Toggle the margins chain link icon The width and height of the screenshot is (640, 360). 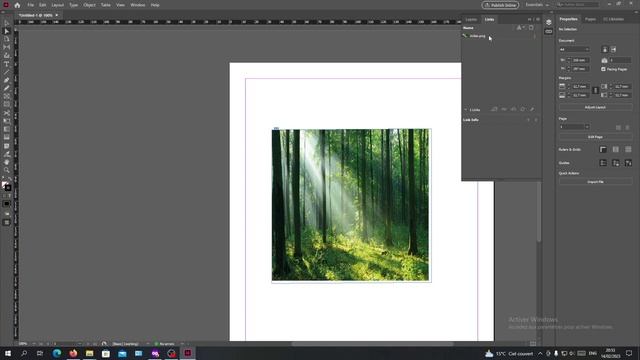[x=596, y=91]
